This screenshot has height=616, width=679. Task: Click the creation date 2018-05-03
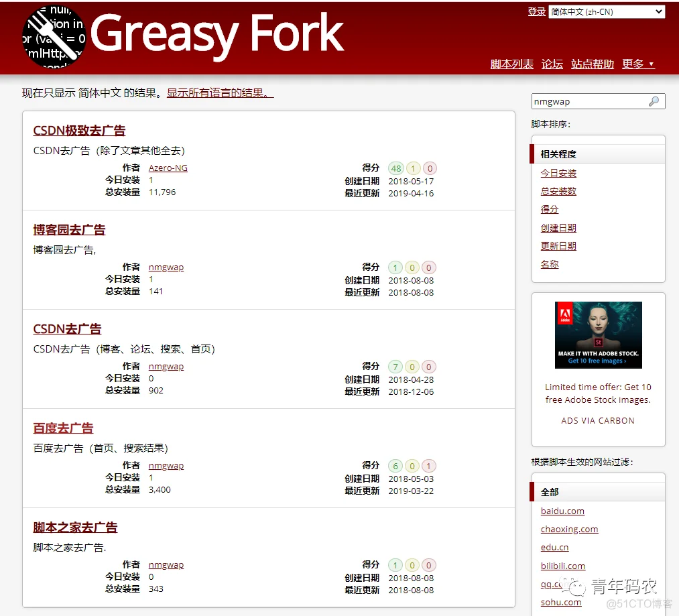[411, 479]
